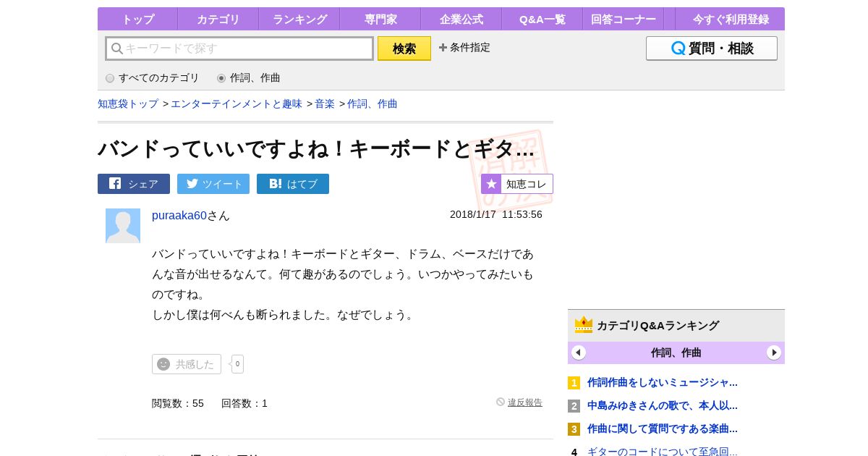Open the ランキング tab

pos(299,20)
